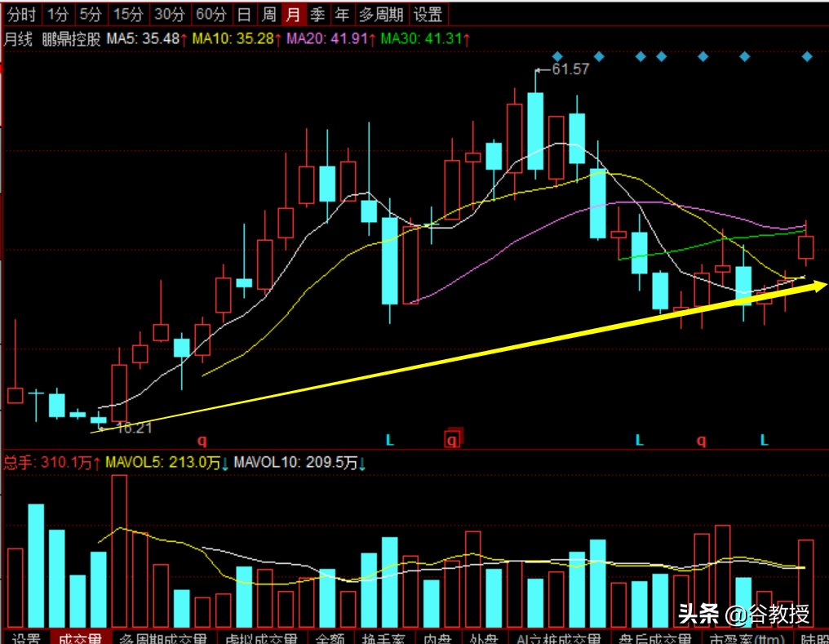The height and width of the screenshot is (644, 829).
Task: Open 设置 in the bottom indicator bar
Action: click(26, 637)
